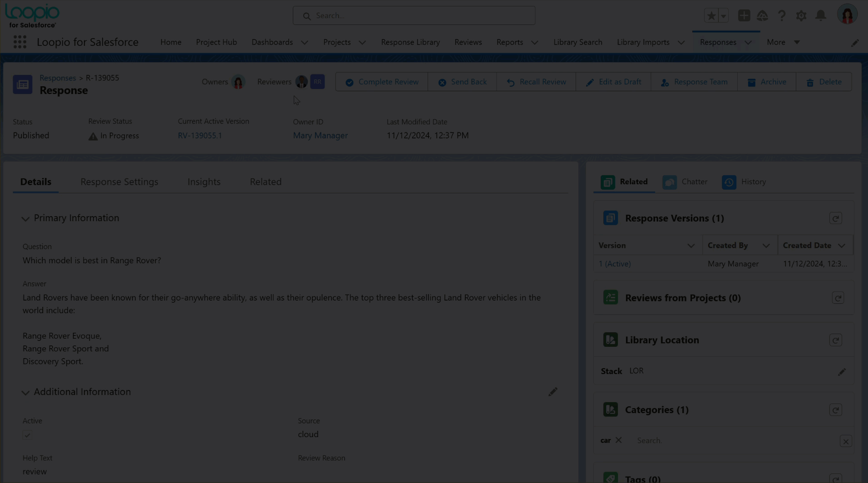Click the RR reviewer badge
This screenshot has height=483, width=868.
click(317, 82)
